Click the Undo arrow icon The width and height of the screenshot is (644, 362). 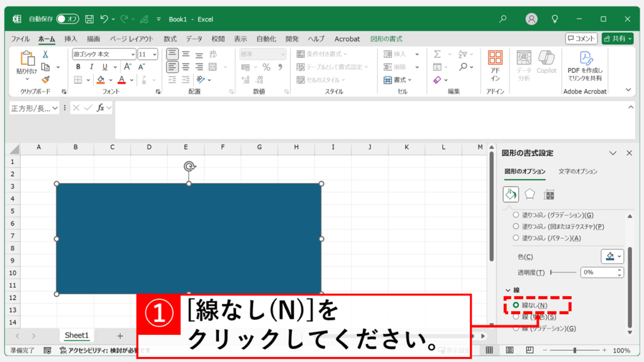[x=104, y=19]
